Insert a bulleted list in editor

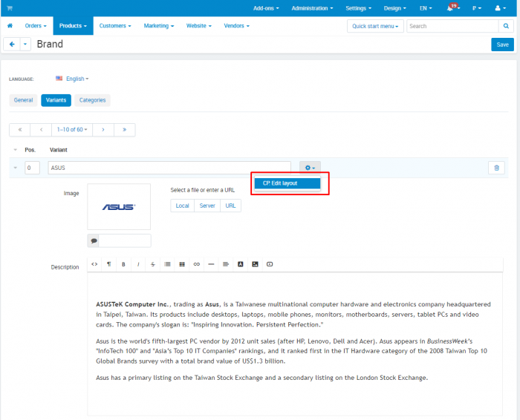(167, 264)
